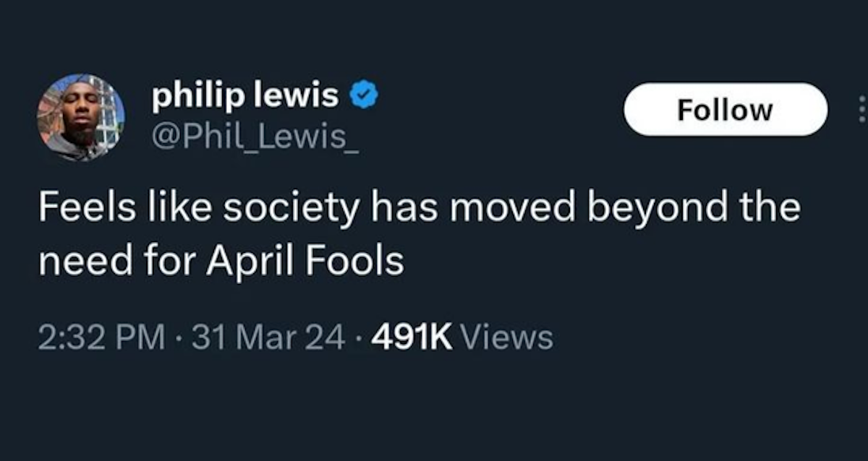
Task: Click the tweet's first line of text
Action: (420, 210)
